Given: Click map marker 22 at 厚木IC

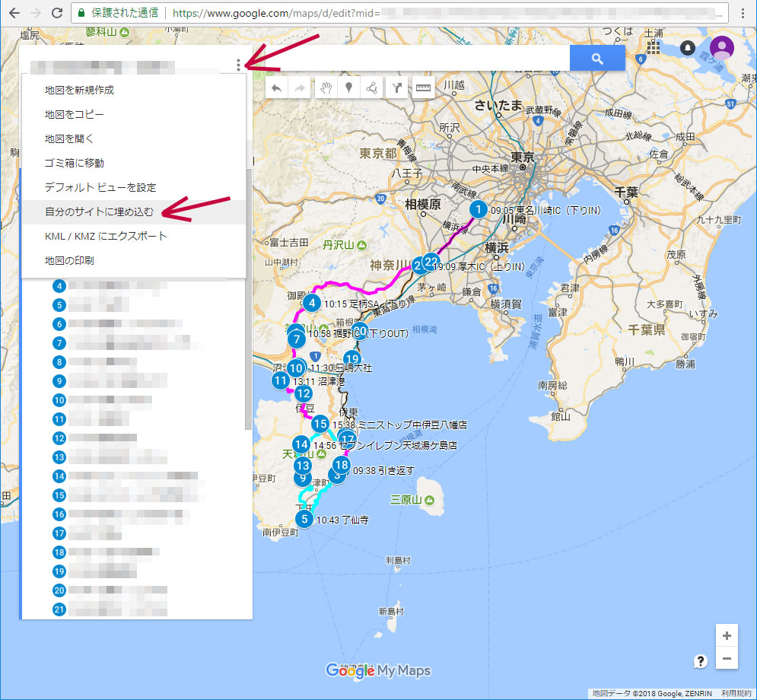Looking at the screenshot, I should click(x=431, y=262).
